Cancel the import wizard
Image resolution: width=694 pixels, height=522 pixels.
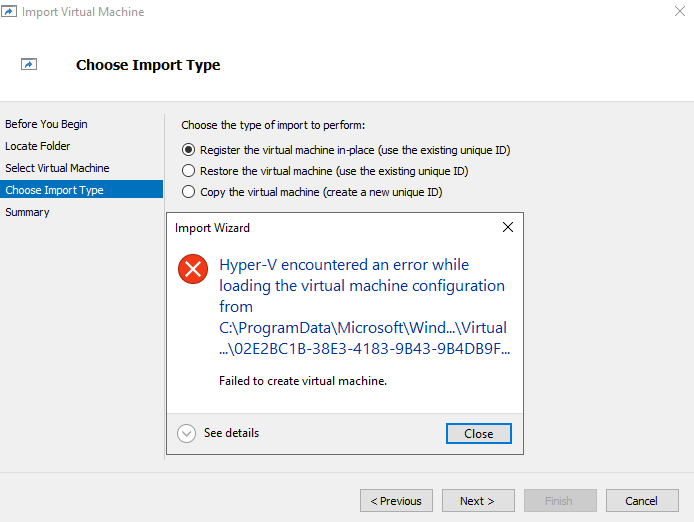(x=641, y=501)
